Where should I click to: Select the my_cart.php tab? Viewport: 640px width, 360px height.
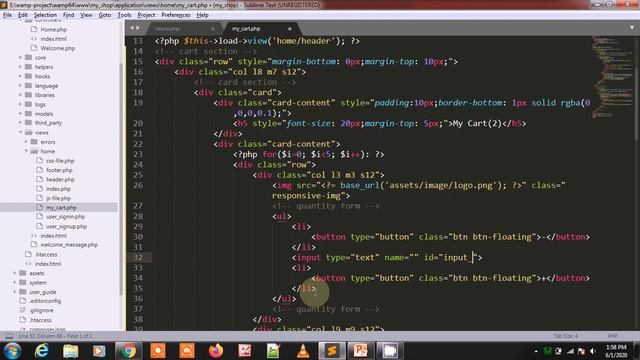point(246,29)
